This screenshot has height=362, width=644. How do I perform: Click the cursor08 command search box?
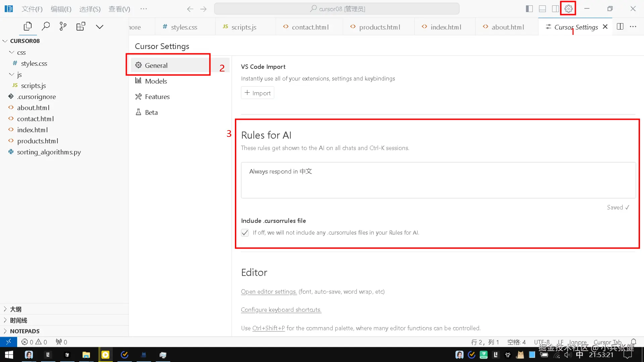click(337, 9)
